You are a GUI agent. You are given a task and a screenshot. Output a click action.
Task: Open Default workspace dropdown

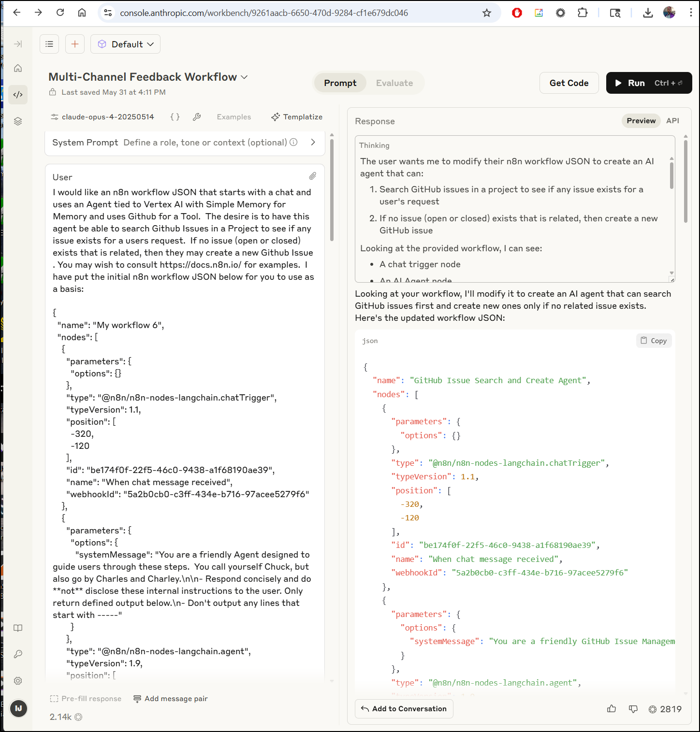click(126, 44)
